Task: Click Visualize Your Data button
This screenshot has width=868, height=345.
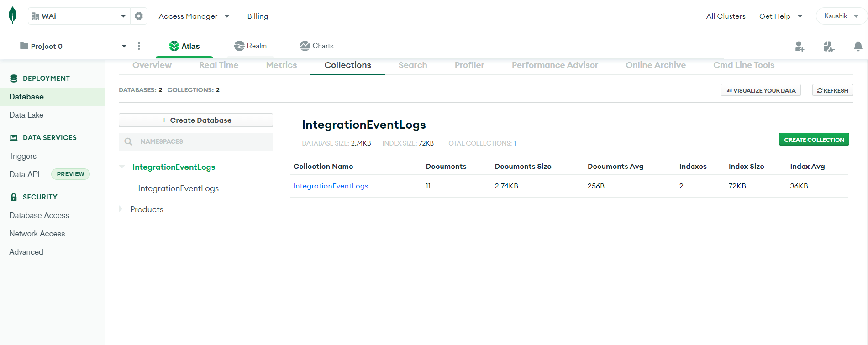Action: coord(760,90)
